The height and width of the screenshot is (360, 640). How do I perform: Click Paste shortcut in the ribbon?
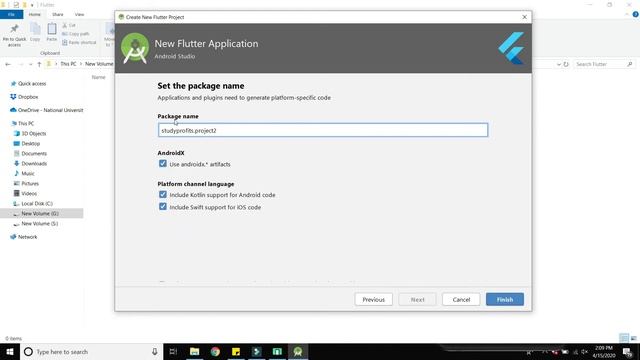coord(79,42)
